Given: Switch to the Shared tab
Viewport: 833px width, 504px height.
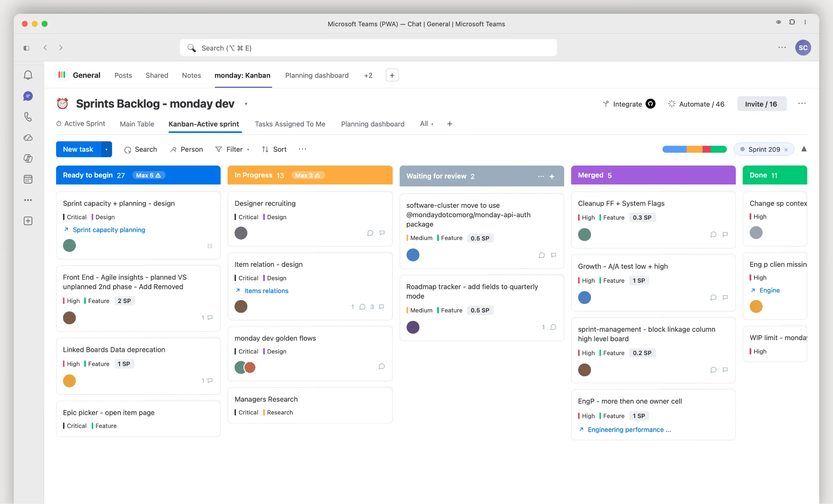Looking at the screenshot, I should (x=157, y=75).
